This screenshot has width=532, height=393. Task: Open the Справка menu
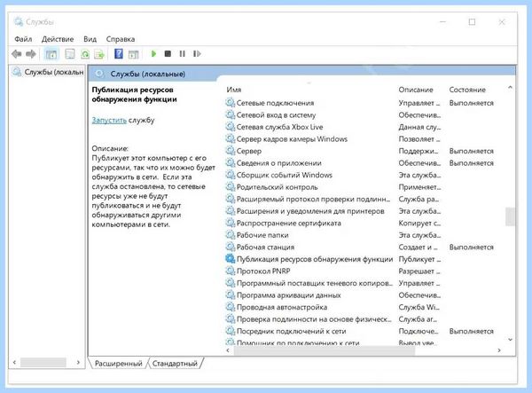[121, 39]
